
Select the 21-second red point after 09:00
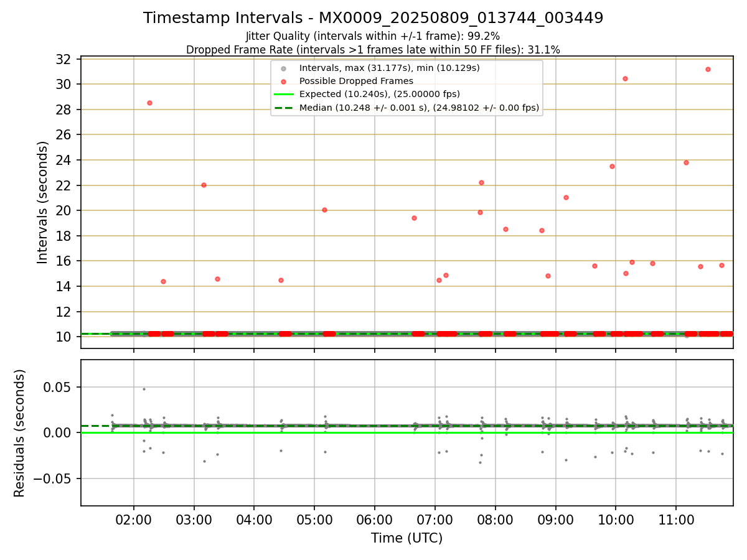[x=566, y=197]
